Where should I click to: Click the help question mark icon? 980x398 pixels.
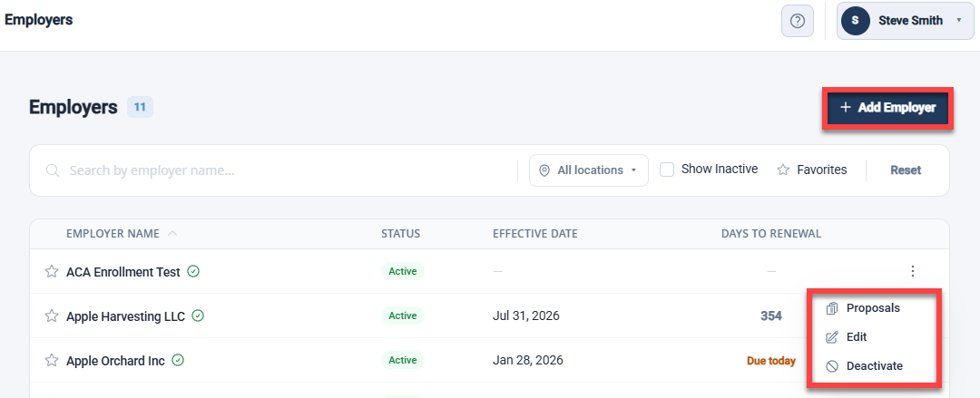click(x=797, y=21)
